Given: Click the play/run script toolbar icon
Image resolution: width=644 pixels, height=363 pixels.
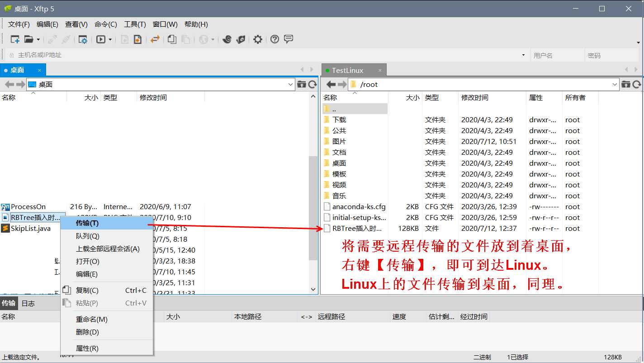Looking at the screenshot, I should tap(101, 39).
